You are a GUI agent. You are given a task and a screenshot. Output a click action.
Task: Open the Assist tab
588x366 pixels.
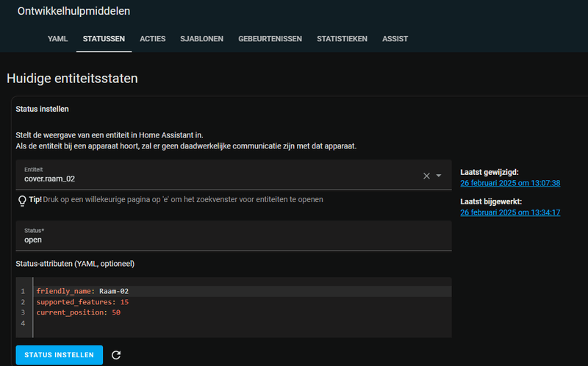[x=395, y=38]
